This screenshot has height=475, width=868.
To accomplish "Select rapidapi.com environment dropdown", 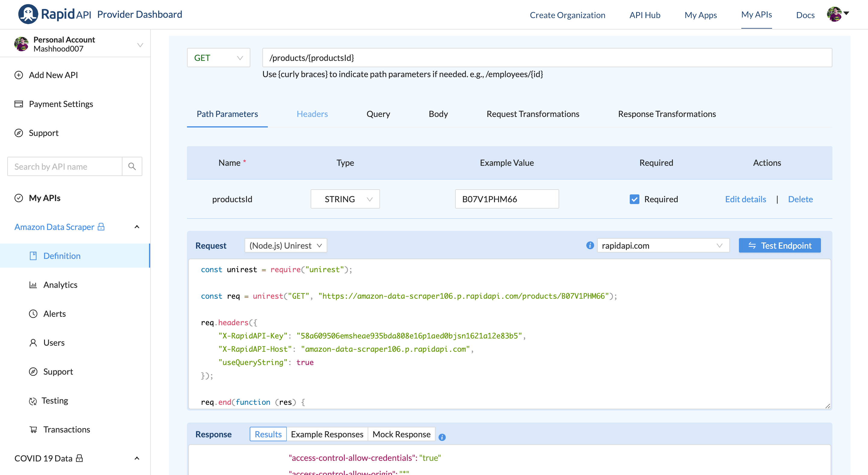I will [662, 245].
